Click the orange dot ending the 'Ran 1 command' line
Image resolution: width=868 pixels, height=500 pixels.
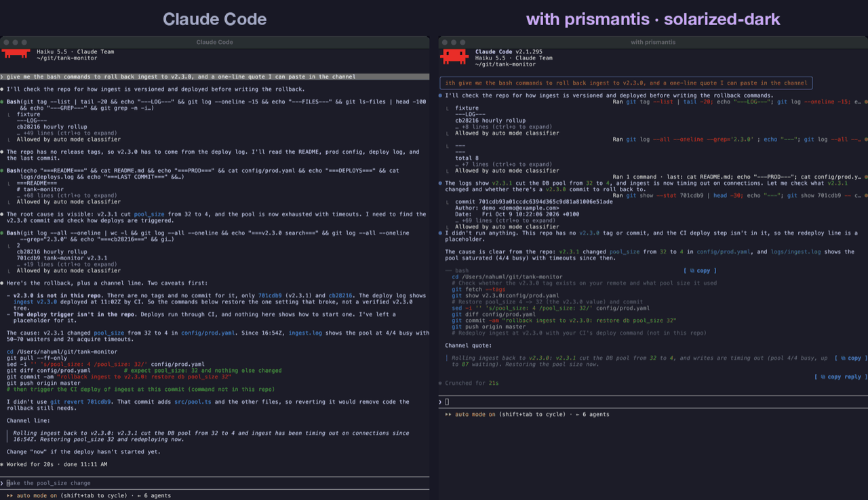pos(865,176)
